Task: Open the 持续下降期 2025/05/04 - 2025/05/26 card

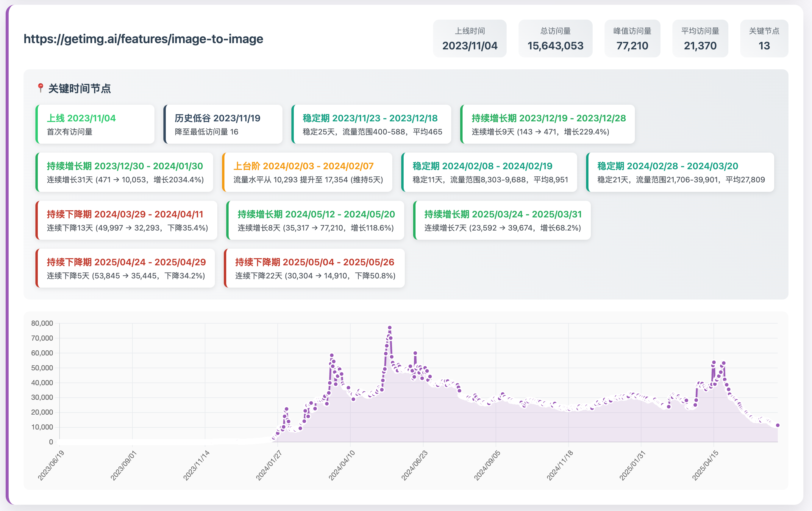Action: coord(314,268)
